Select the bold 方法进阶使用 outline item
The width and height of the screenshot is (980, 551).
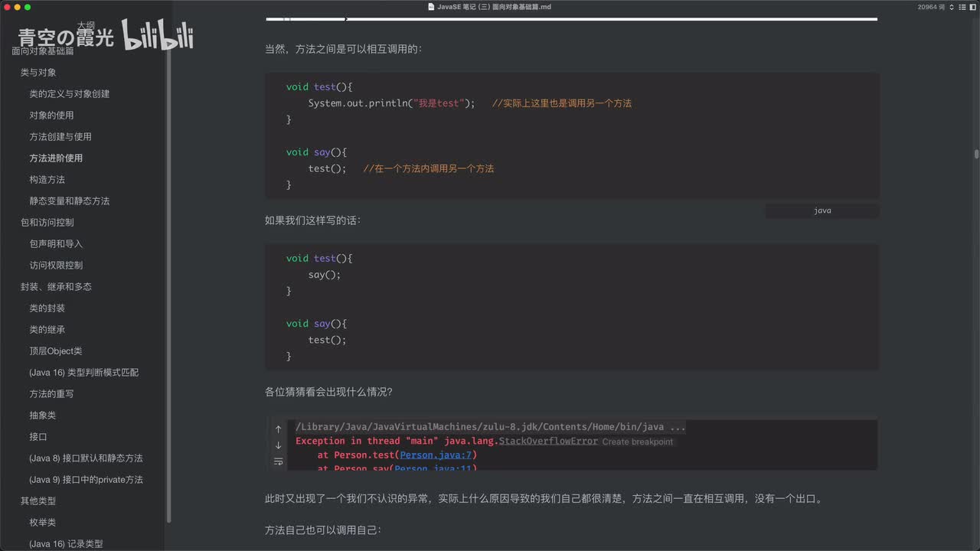pos(56,158)
